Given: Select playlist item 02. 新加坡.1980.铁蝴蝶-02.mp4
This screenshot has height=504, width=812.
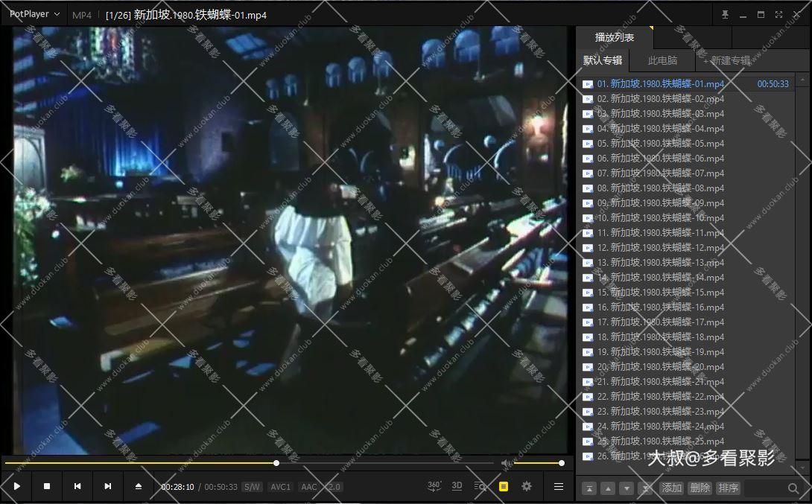Looking at the screenshot, I should (x=685, y=99).
